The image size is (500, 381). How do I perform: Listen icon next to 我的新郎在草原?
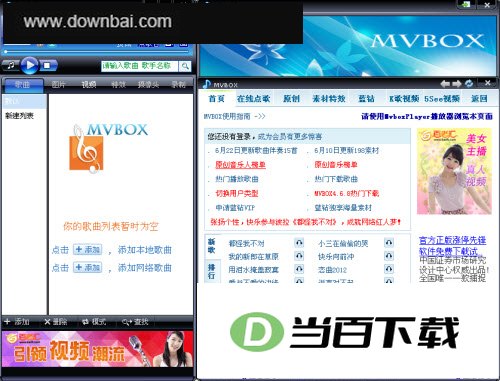(x=299, y=256)
